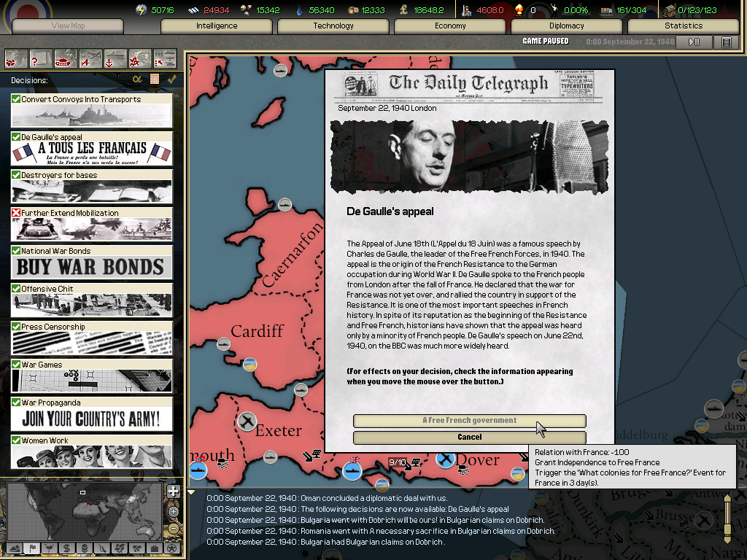Click the airbase icon near Exeter
Viewport: 747px width, 560px height.
tap(247, 421)
